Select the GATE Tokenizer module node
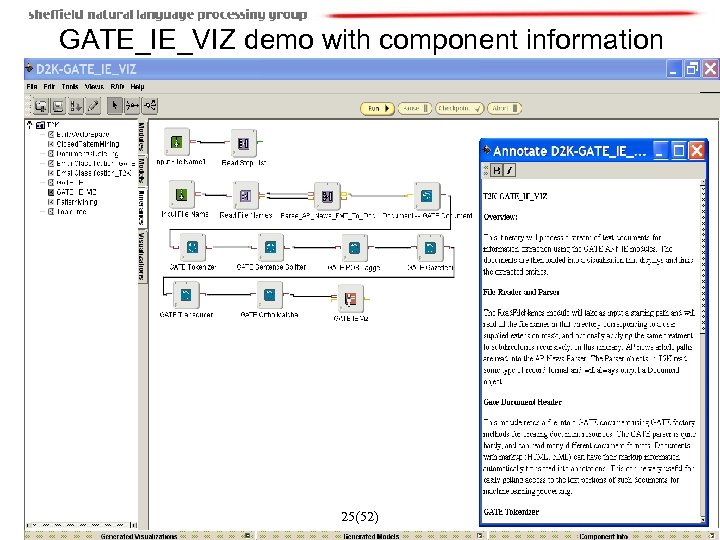Screen dimensions: 720x540 192,247
